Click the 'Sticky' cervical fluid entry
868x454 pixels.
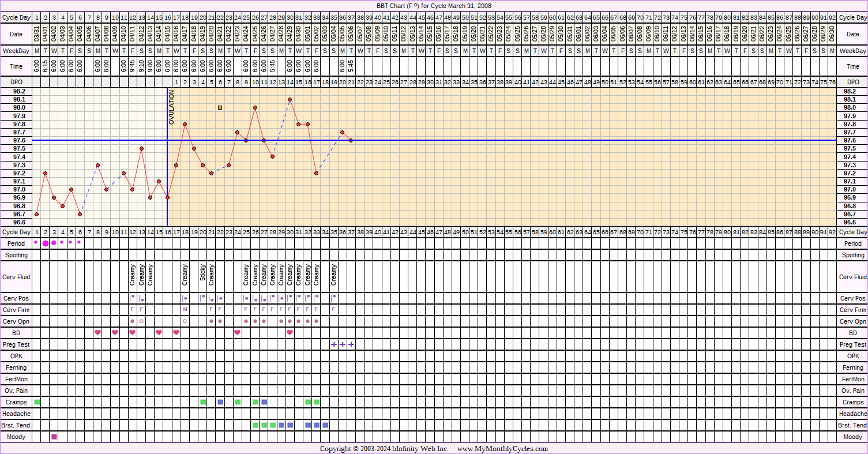202,272
